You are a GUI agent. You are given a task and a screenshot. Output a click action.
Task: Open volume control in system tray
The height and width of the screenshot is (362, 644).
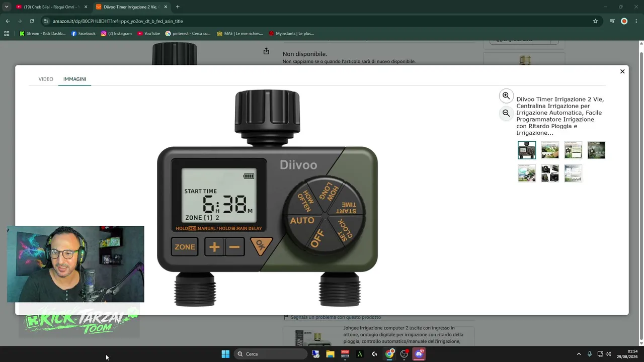pos(609,354)
